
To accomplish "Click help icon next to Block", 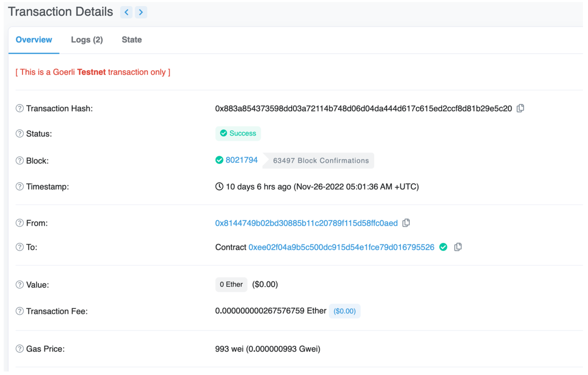I will [x=20, y=161].
